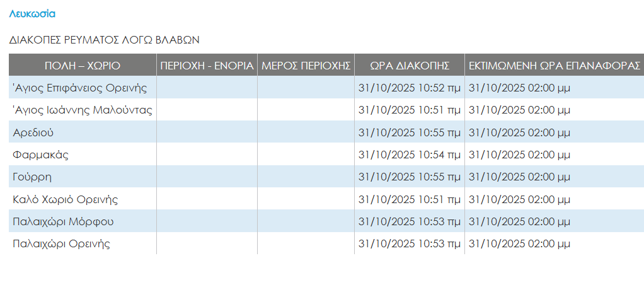Click Αρεδιού's estimated restoration time cell
The width and height of the screenshot is (644, 287).
point(520,132)
